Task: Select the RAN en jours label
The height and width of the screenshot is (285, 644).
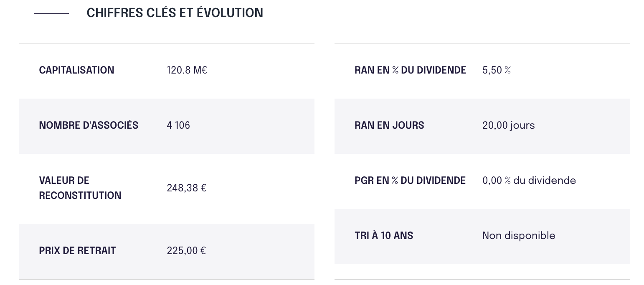Action: coord(389,125)
